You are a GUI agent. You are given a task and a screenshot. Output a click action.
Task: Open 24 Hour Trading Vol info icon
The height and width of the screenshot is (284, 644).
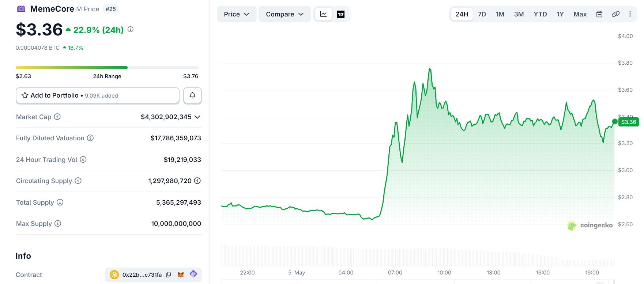coord(83,159)
